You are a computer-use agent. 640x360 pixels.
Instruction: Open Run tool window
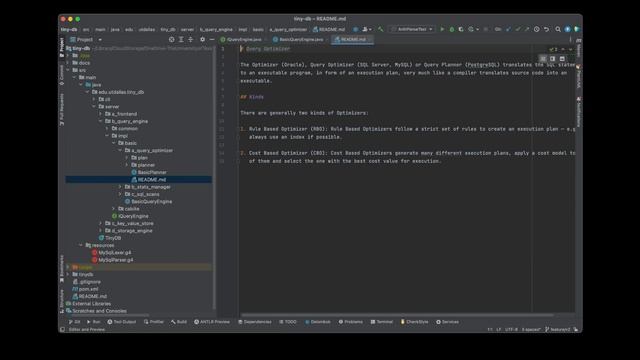93,322
